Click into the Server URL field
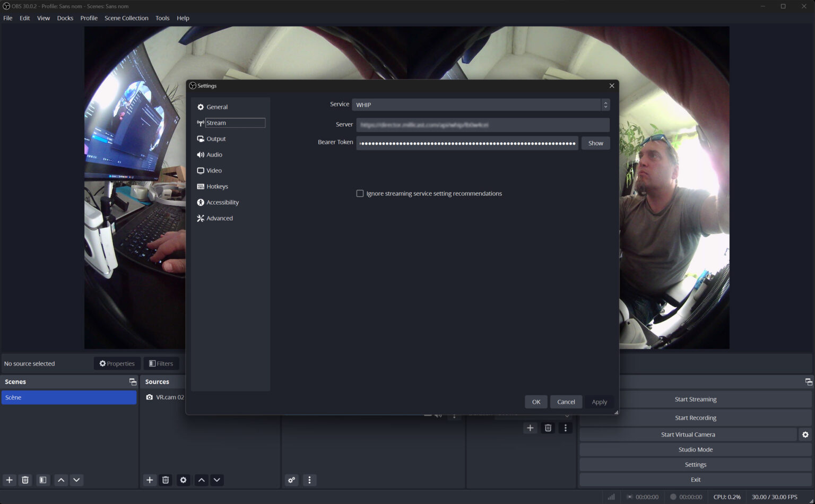This screenshot has height=504, width=815. pos(482,125)
